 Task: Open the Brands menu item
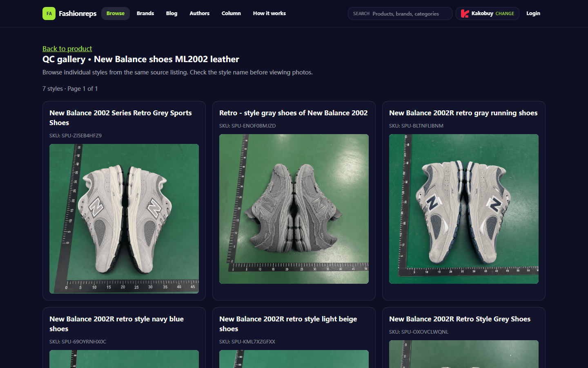[x=145, y=13]
